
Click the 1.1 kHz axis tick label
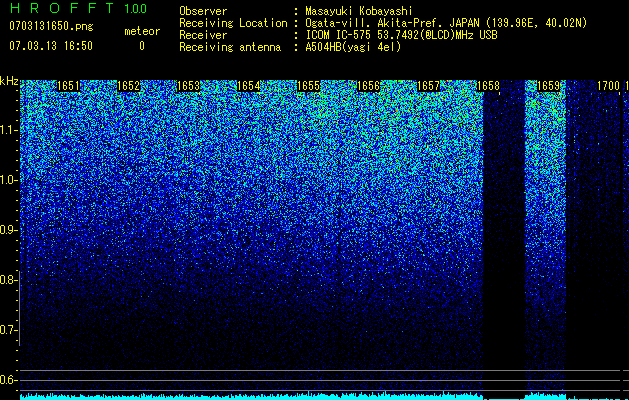pyautogui.click(x=8, y=130)
